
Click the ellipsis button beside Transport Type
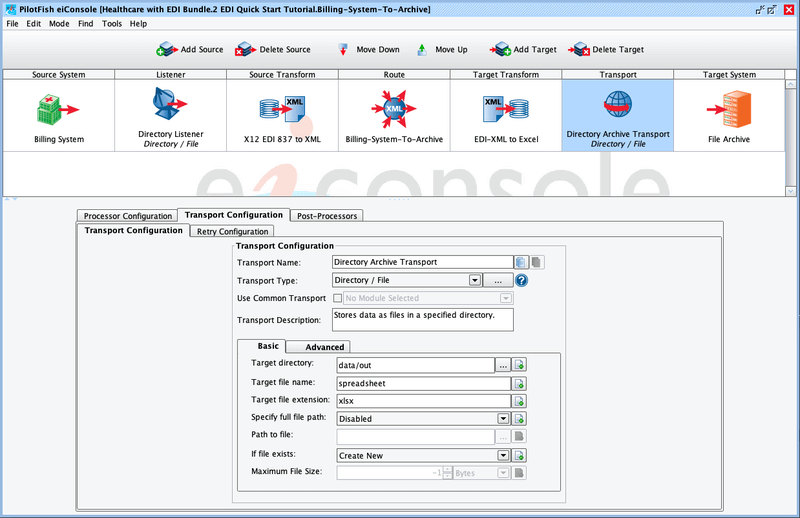(x=498, y=280)
